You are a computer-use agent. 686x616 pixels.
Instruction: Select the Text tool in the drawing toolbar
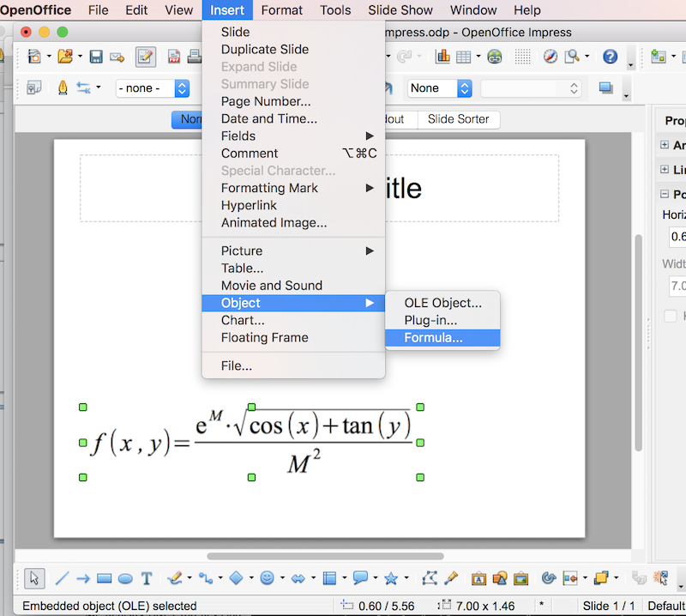coord(147,578)
